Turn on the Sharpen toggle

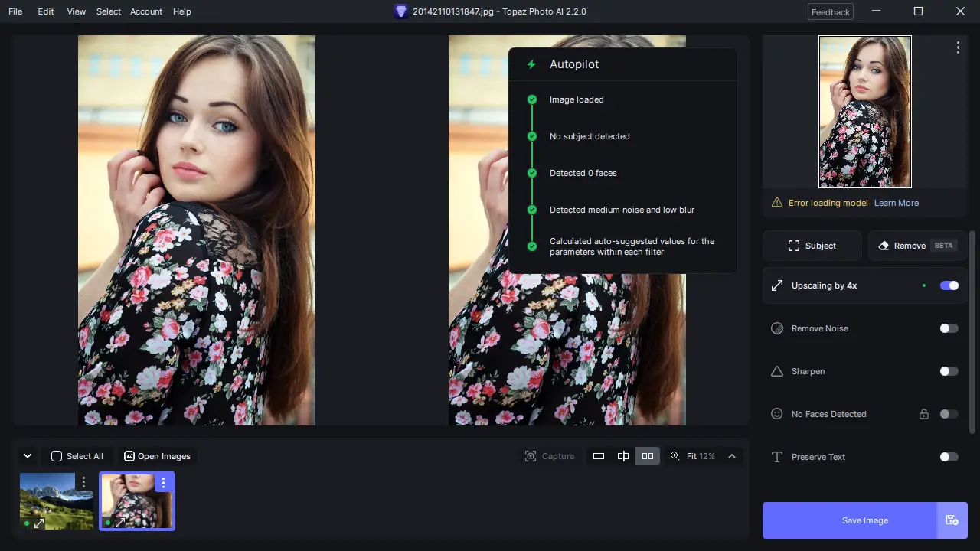[949, 371]
